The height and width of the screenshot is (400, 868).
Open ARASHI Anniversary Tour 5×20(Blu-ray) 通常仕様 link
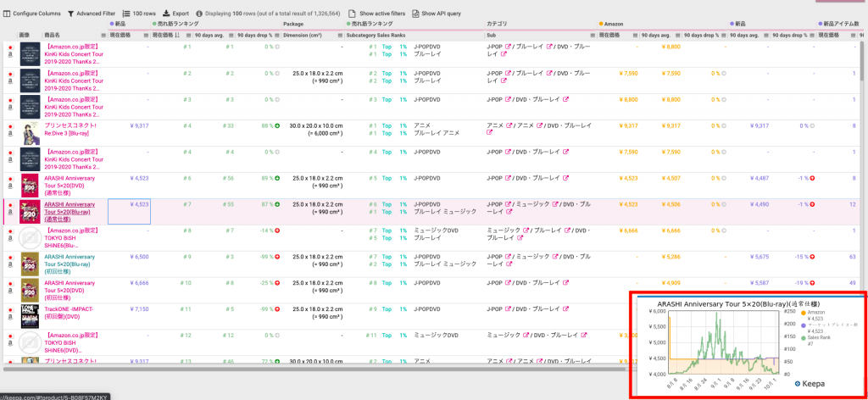pos(70,209)
